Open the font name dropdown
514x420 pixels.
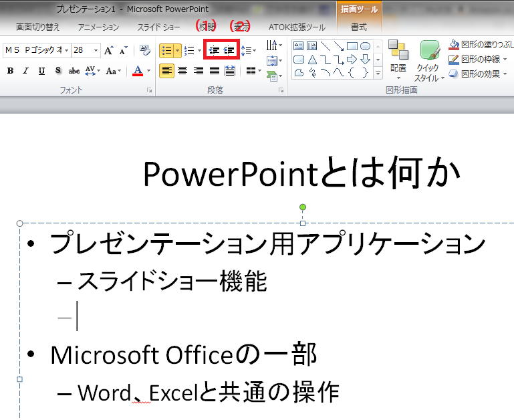tap(67, 51)
